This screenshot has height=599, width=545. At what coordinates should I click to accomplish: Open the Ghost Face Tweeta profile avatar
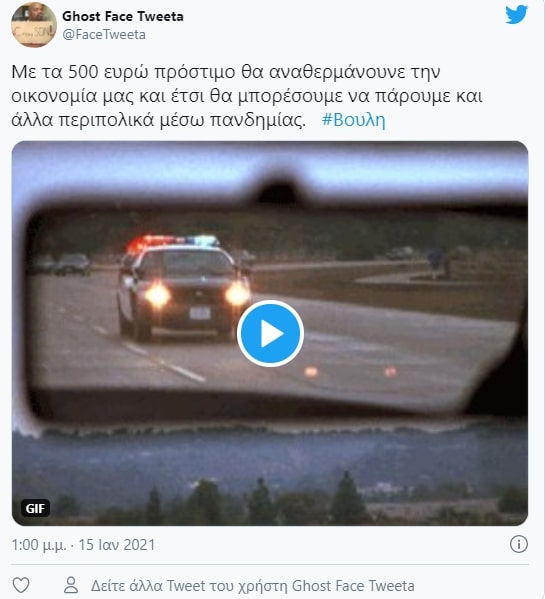click(34, 25)
